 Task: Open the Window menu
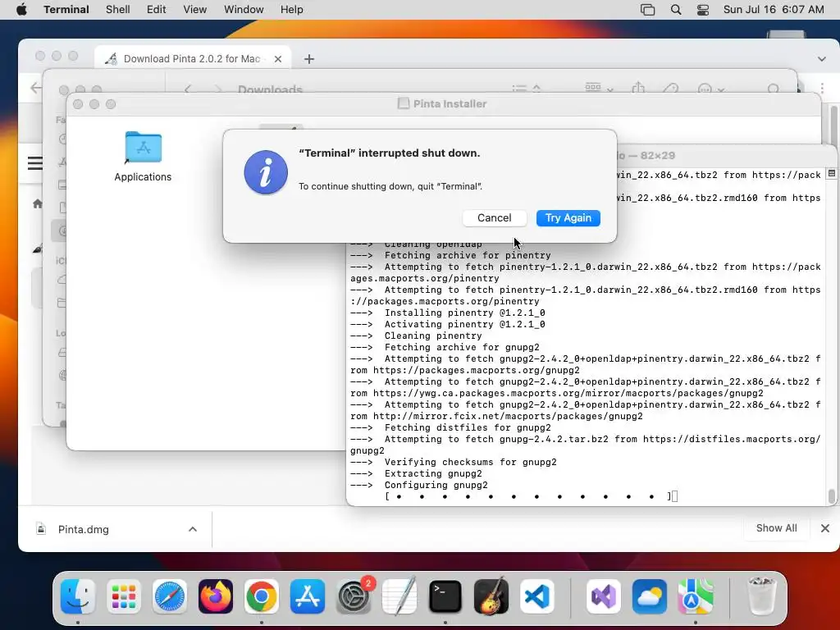click(x=244, y=10)
